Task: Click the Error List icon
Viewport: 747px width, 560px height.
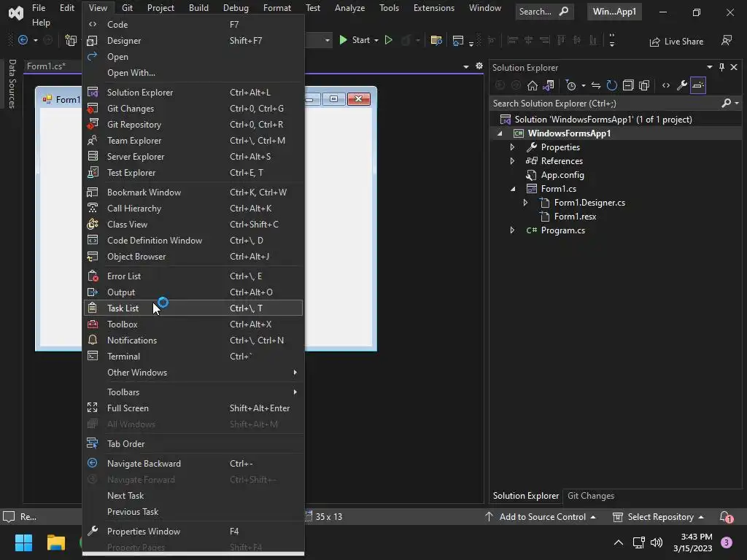Action: point(93,276)
